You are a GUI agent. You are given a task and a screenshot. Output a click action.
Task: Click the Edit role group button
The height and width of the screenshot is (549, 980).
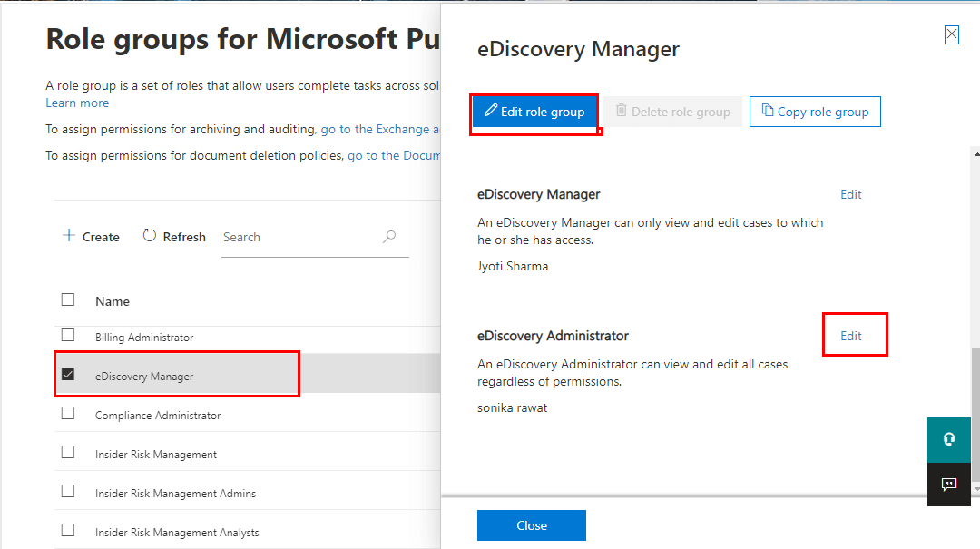coord(534,112)
